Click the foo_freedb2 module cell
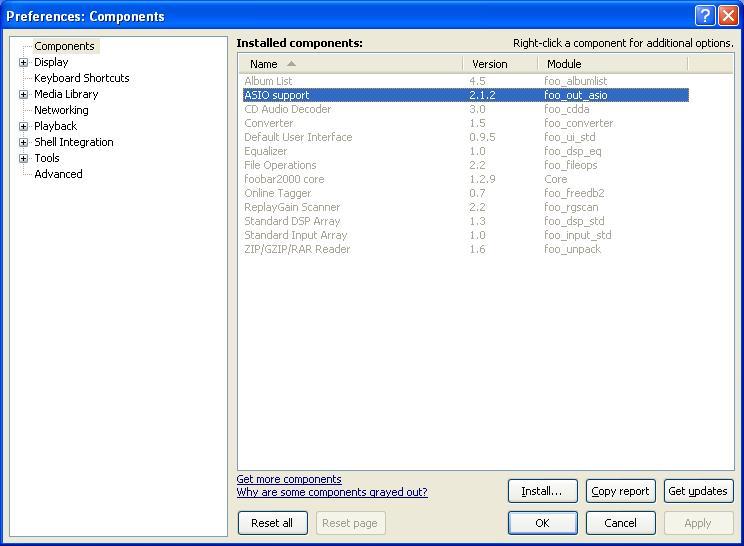This screenshot has width=744, height=546. (574, 193)
